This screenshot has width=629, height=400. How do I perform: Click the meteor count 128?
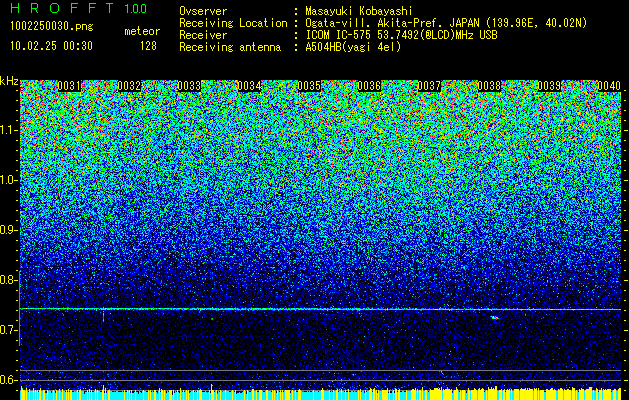tap(148, 46)
